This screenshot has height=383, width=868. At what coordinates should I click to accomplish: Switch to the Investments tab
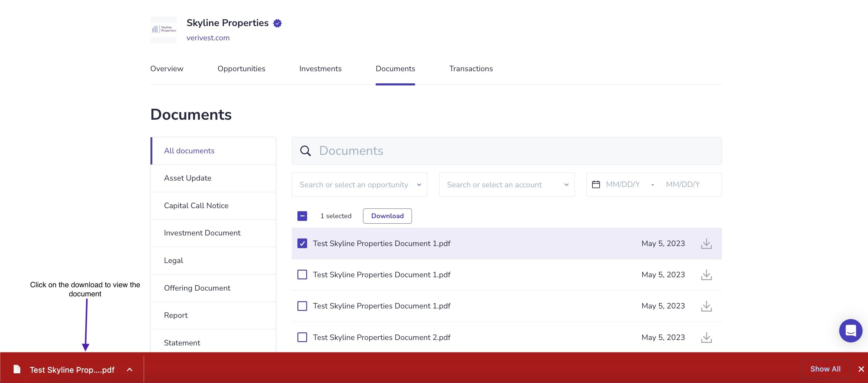(x=320, y=68)
